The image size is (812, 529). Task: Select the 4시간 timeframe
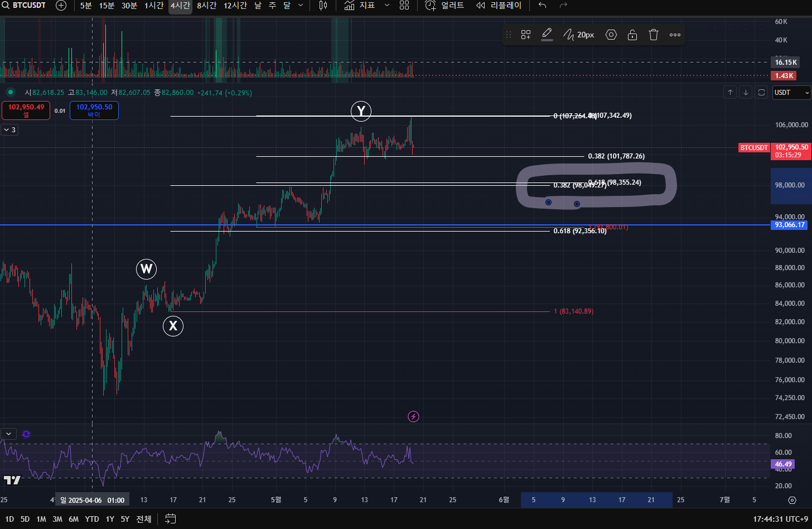pyautogui.click(x=180, y=5)
